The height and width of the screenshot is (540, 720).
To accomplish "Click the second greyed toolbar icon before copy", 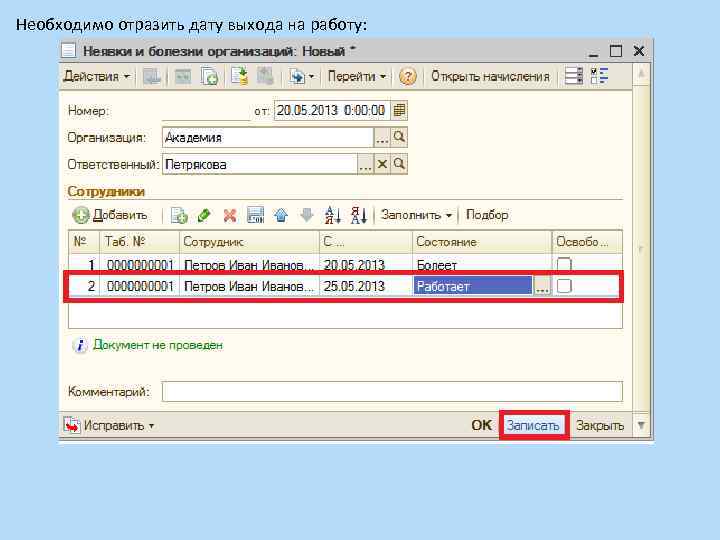I will 183,76.
